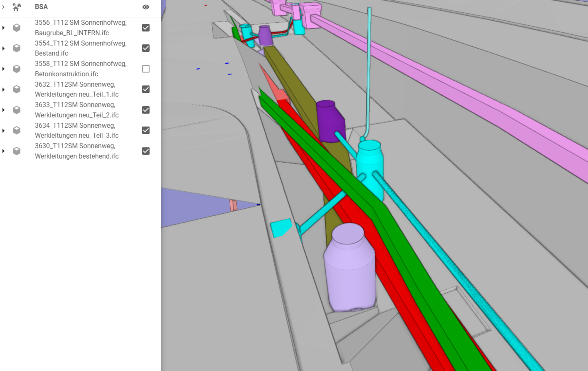Click cube icon for Werkleitungen neu_Teil_2.ifc
This screenshot has width=588, height=371.
(x=17, y=110)
